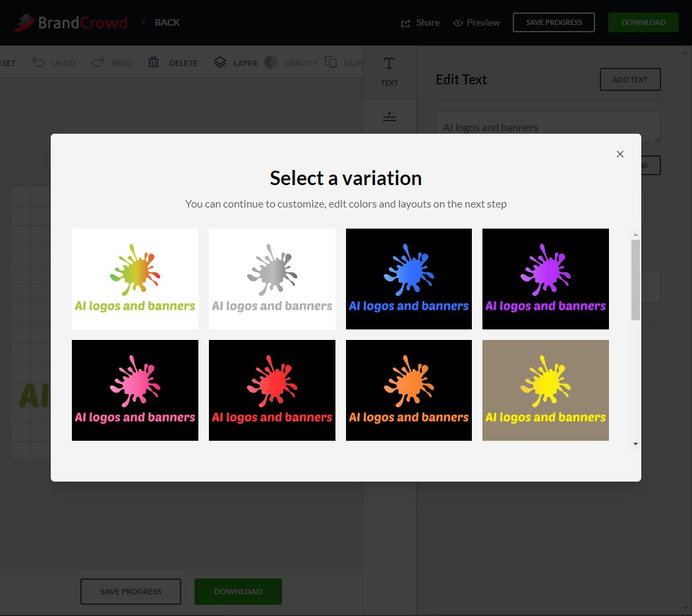The image size is (692, 616).
Task: Open the Preview link
Action: [x=483, y=22]
